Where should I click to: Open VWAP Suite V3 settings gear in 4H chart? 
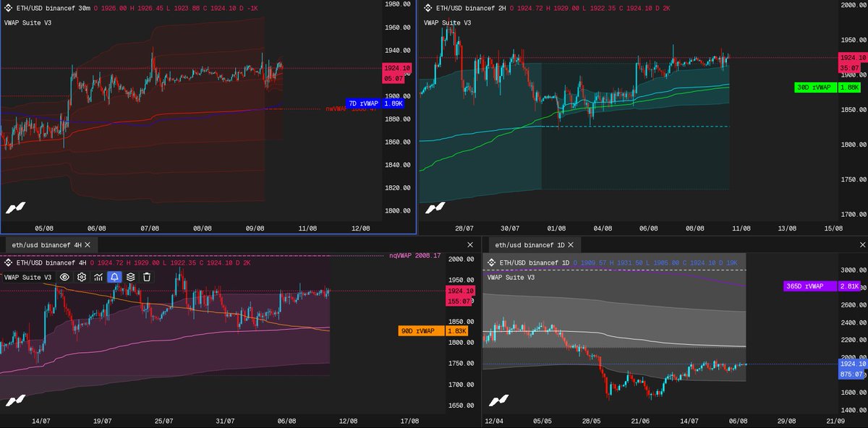(82, 277)
